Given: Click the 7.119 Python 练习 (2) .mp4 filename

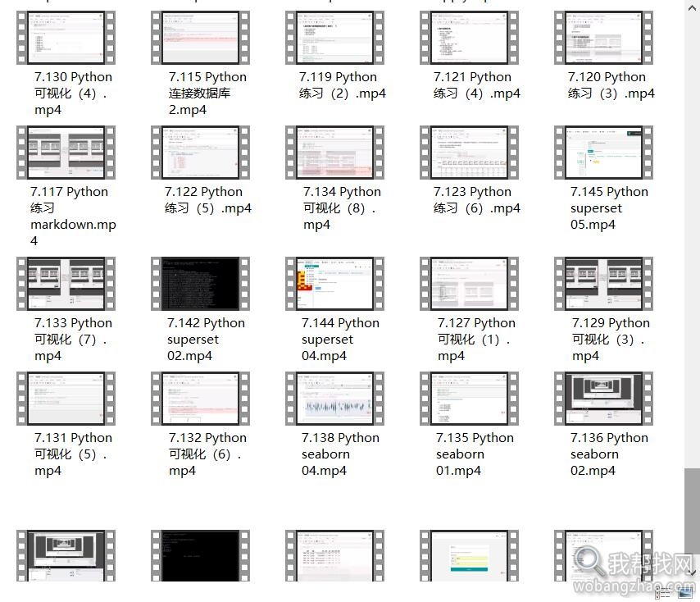Looking at the screenshot, I should [343, 84].
